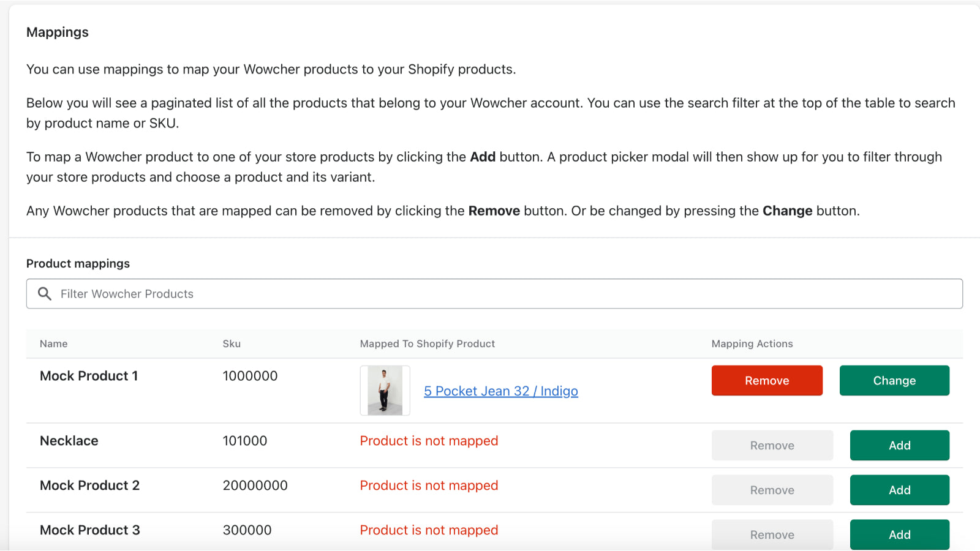Change the Shopify product mapped to Mock Product 1

(x=894, y=380)
